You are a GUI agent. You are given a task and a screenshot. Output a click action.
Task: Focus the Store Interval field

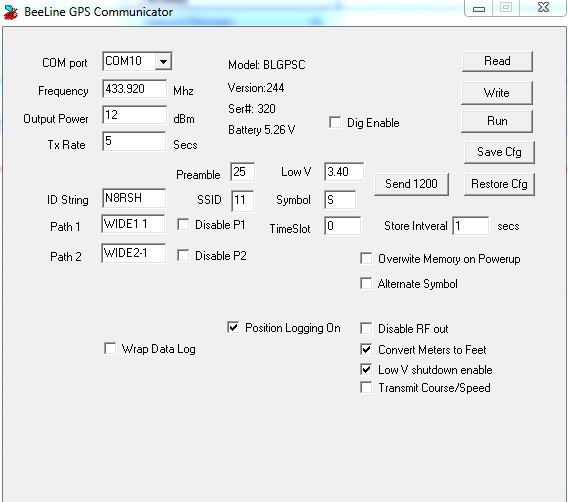point(471,226)
